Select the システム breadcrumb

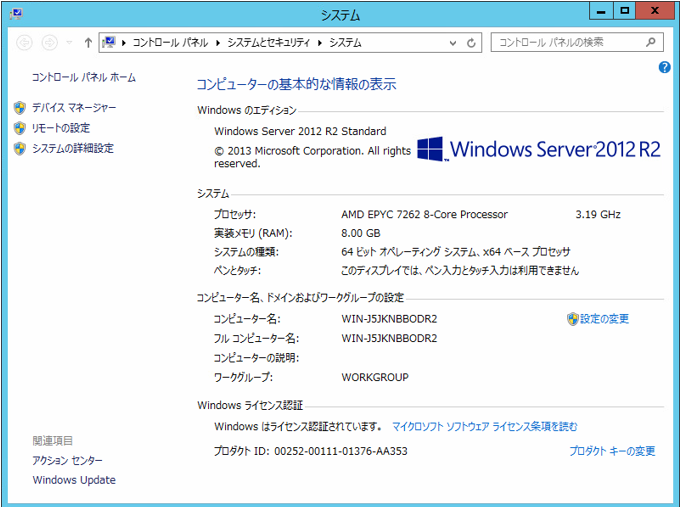click(345, 43)
